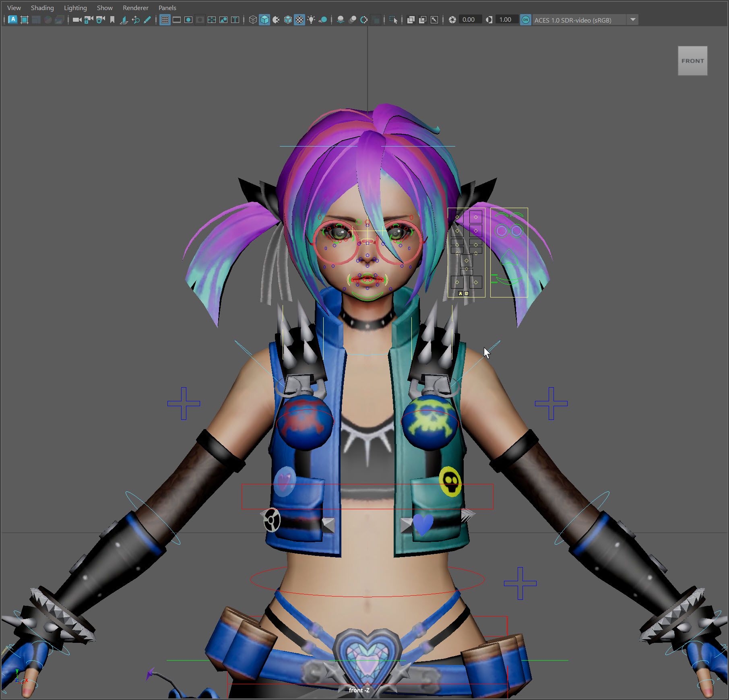Click the FRONT view cube face
This screenshot has height=700, width=729.
tap(692, 61)
